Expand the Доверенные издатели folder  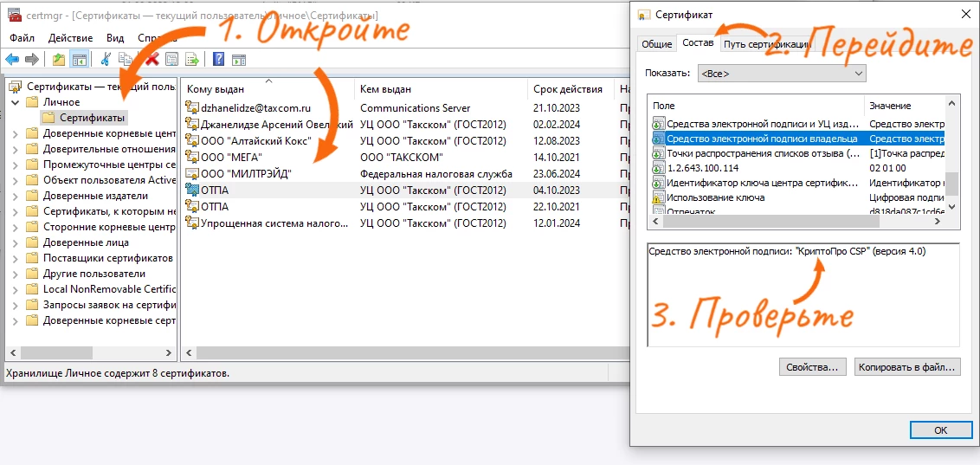(16, 196)
